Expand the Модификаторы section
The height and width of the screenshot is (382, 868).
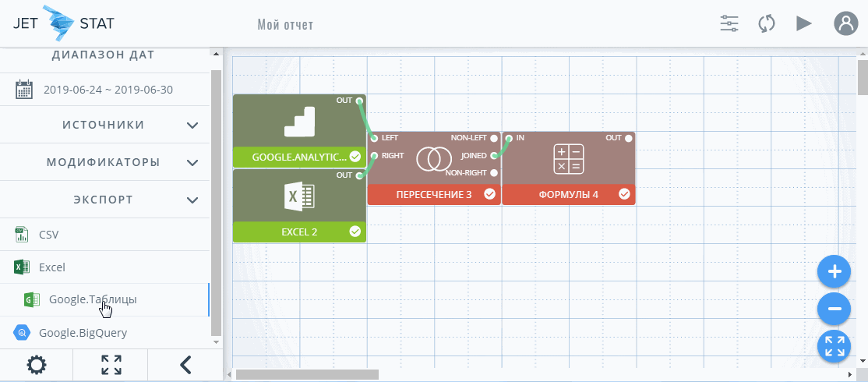point(192,162)
